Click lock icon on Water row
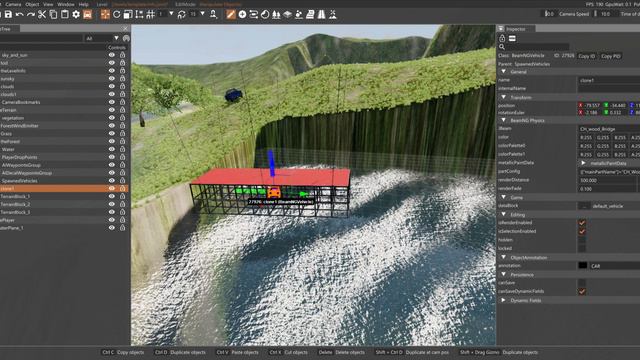Image resolution: width=640 pixels, height=360 pixels. (x=122, y=149)
